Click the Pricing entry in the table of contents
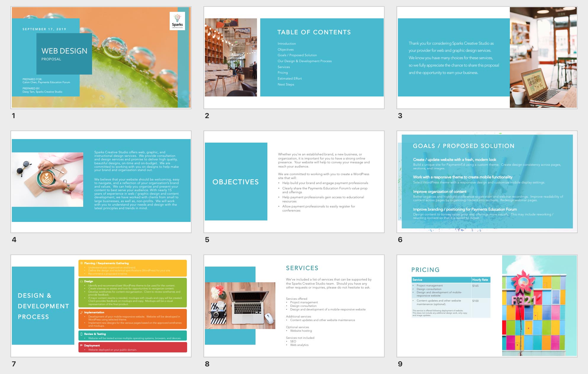Image resolution: width=588 pixels, height=374 pixels. pyautogui.click(x=282, y=73)
